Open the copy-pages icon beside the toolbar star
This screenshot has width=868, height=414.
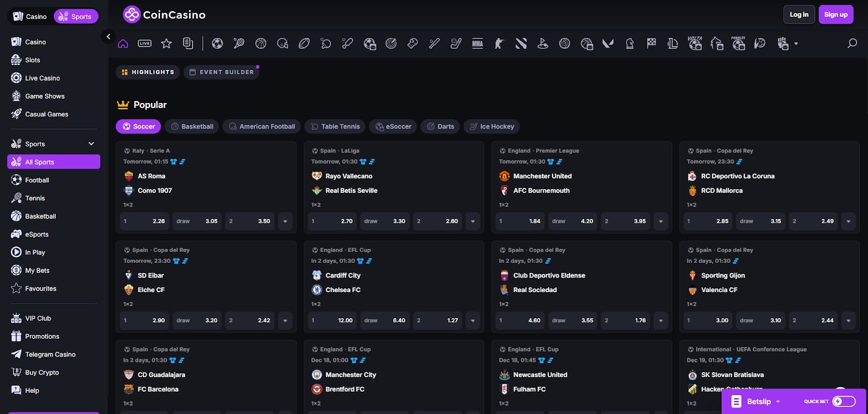click(188, 43)
